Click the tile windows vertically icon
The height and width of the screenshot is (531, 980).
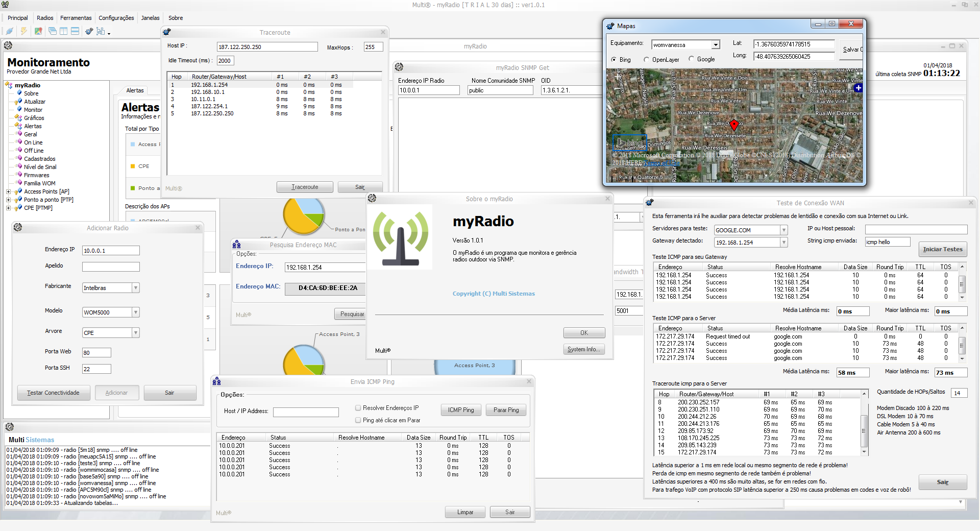[63, 31]
